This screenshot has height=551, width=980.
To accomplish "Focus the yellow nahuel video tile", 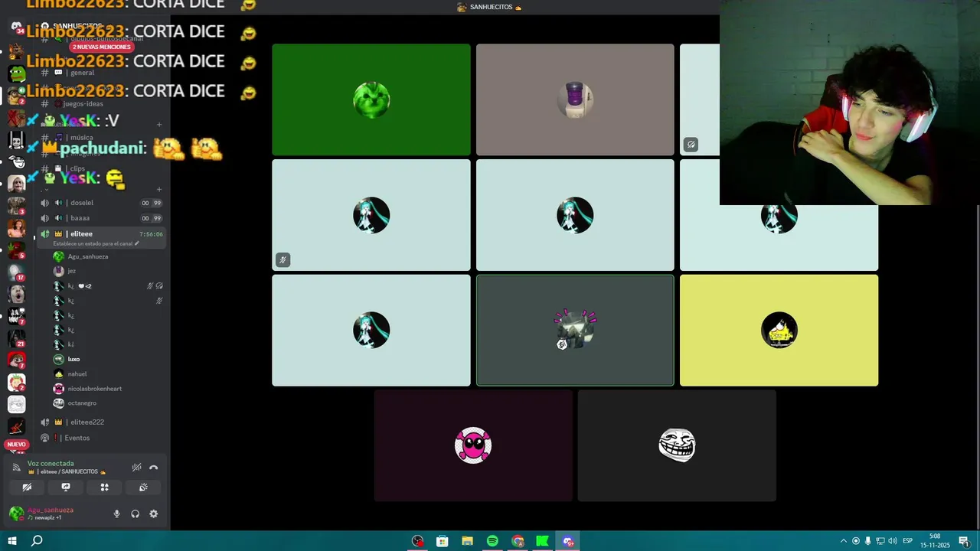I will [x=779, y=331].
